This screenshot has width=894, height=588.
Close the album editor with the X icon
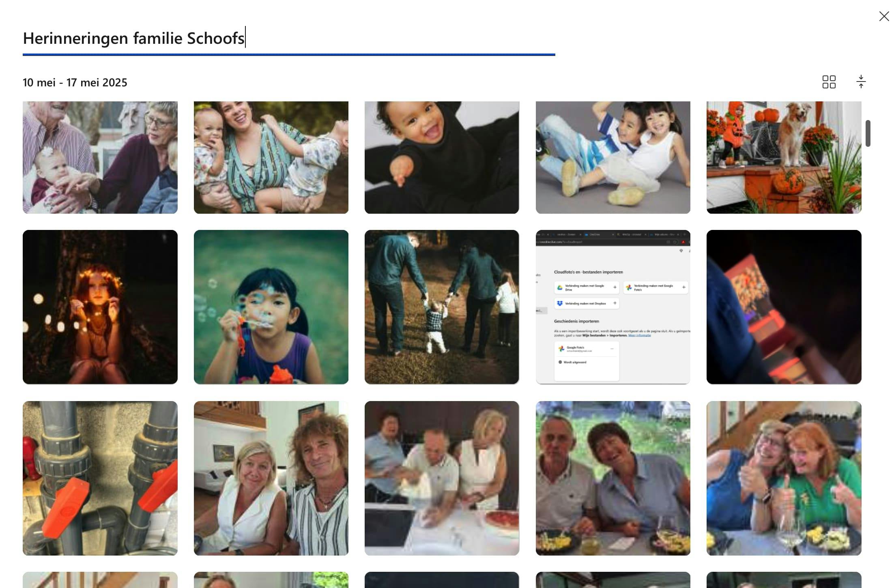point(884,16)
